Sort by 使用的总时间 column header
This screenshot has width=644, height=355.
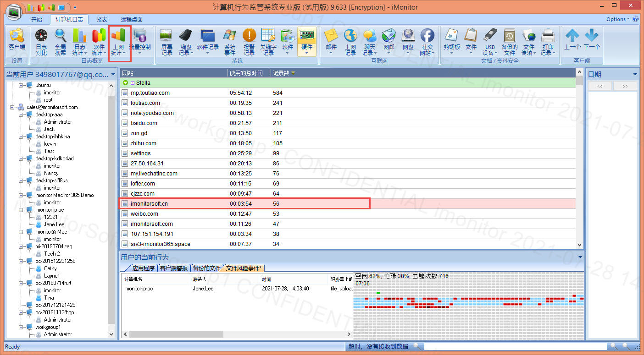pos(249,73)
